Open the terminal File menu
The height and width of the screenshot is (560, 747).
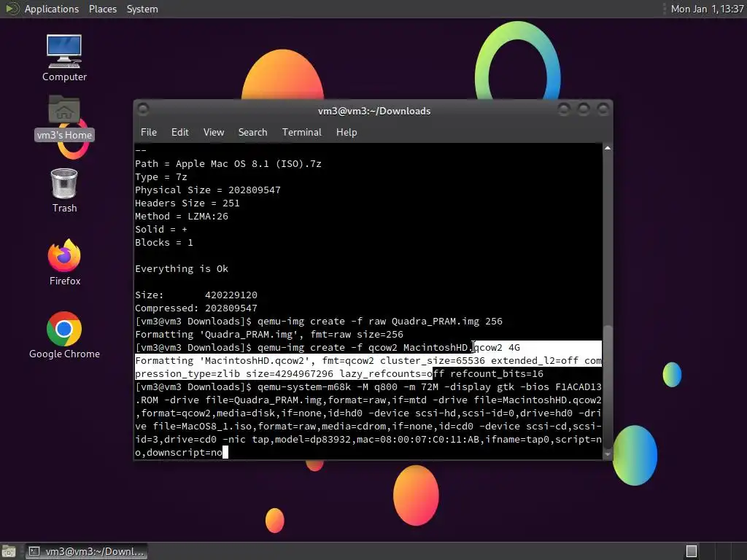tap(149, 132)
